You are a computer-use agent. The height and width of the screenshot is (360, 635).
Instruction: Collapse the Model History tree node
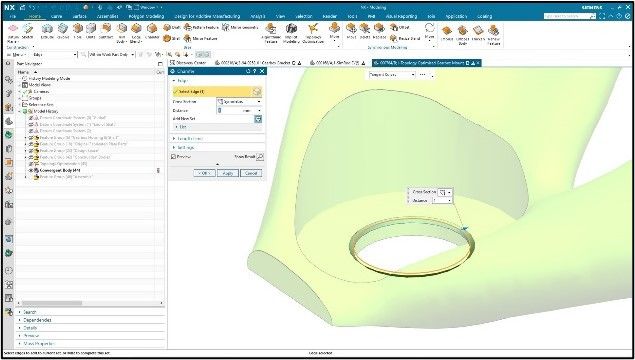coord(19,111)
